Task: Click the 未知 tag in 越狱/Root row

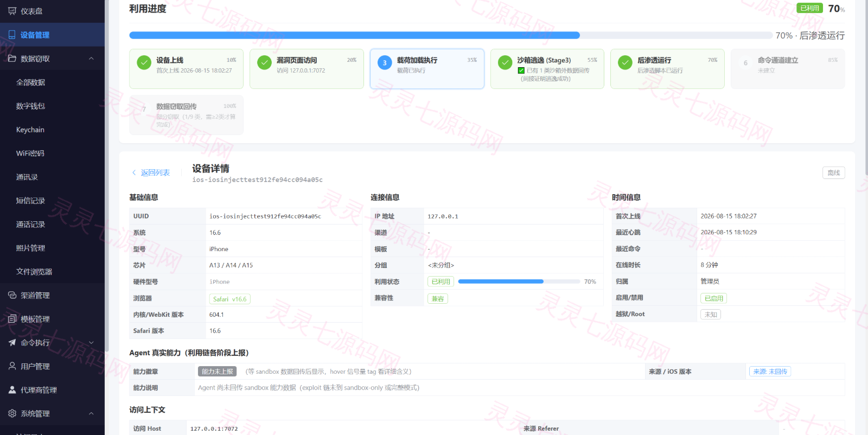Action: 711,315
